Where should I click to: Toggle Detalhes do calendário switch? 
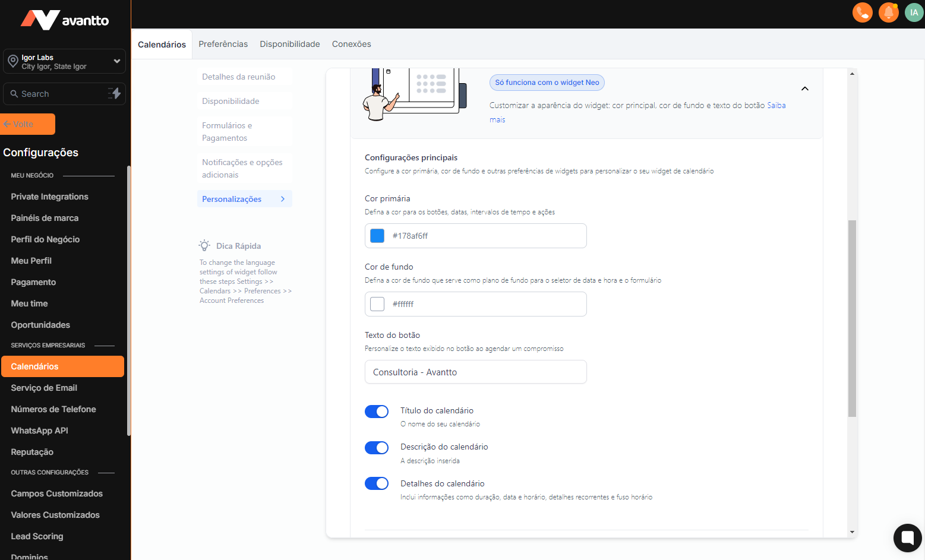[377, 483]
